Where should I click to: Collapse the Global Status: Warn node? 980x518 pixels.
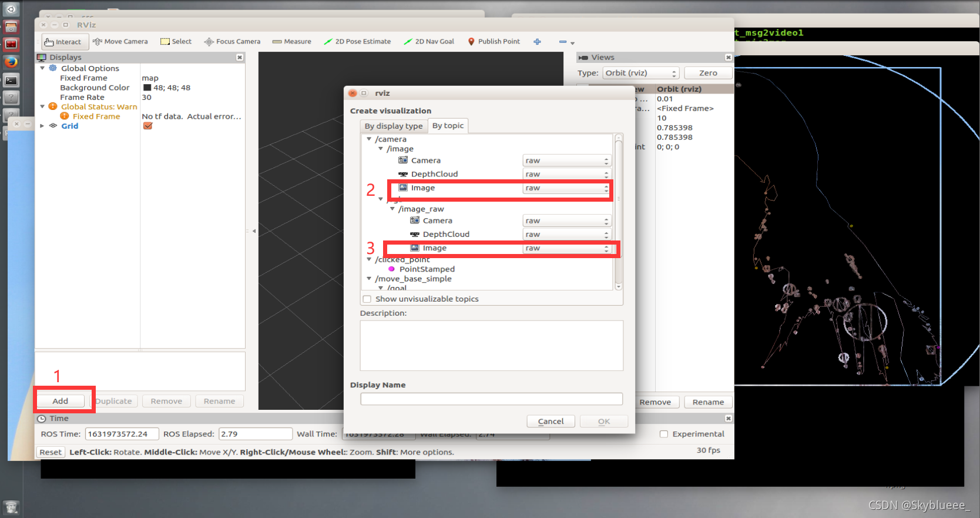click(x=42, y=106)
